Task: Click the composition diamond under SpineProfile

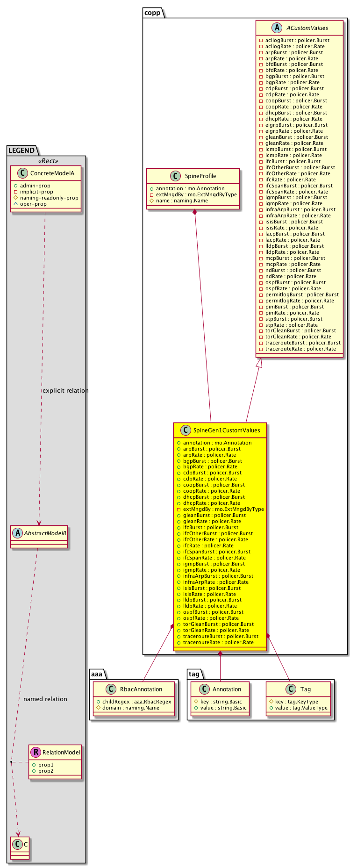Action: tap(194, 213)
